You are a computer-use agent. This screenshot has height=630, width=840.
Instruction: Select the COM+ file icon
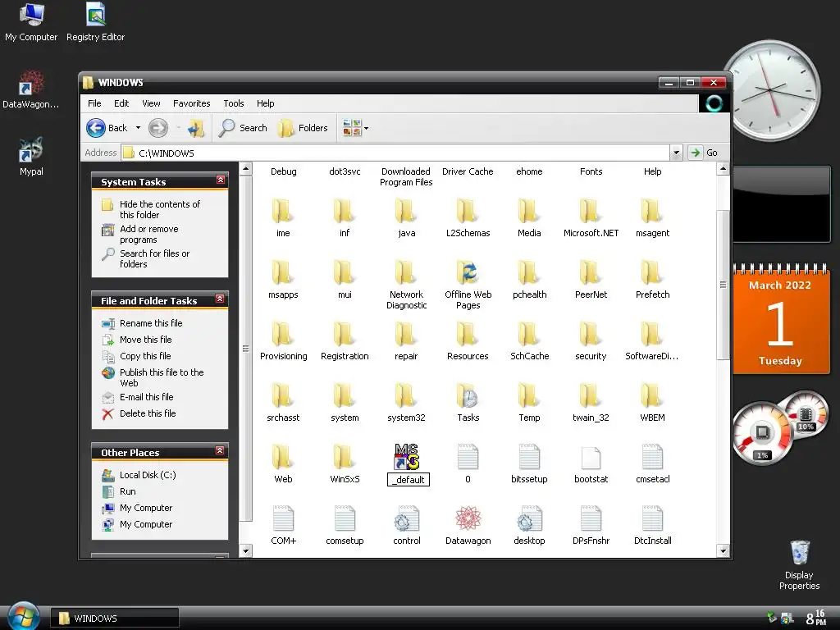coord(283,519)
